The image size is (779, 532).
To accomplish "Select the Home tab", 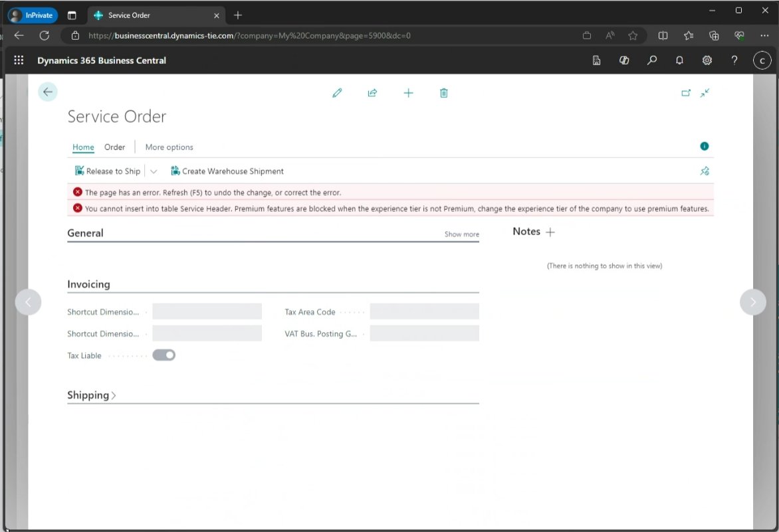I will click(x=83, y=147).
